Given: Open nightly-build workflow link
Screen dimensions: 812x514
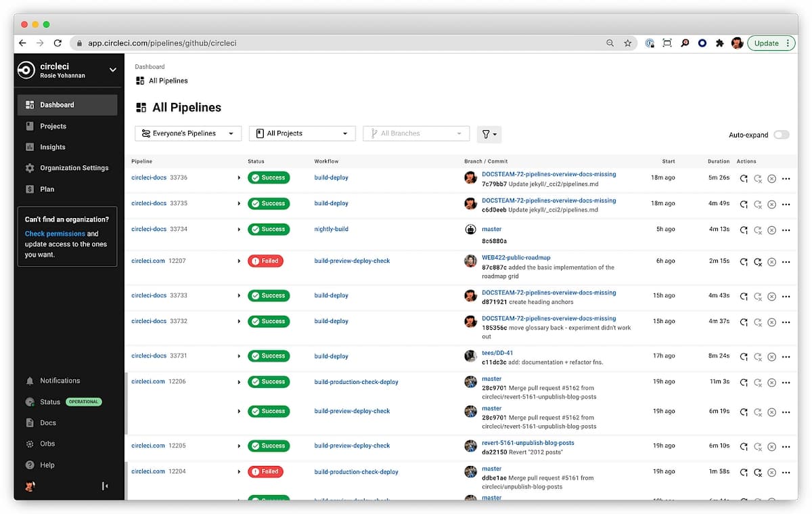Looking at the screenshot, I should (x=332, y=229).
